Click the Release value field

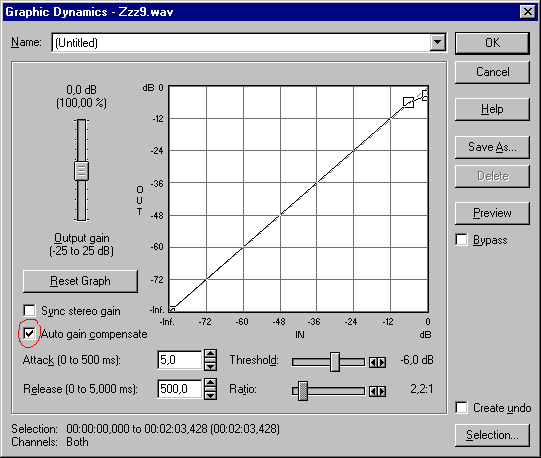click(x=180, y=389)
